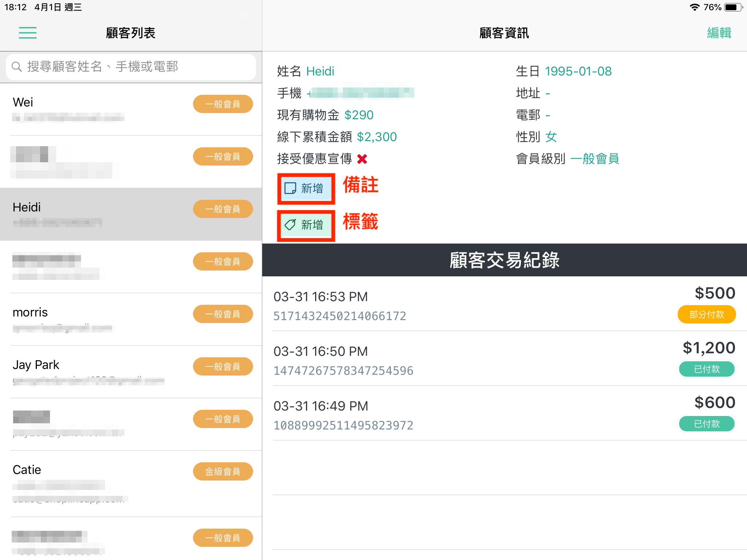This screenshot has height=560, width=747.
Task: Tap the battery status icon
Action: [734, 7]
